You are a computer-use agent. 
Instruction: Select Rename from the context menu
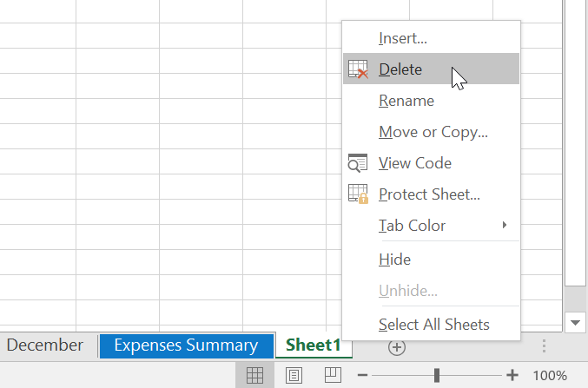click(x=406, y=101)
